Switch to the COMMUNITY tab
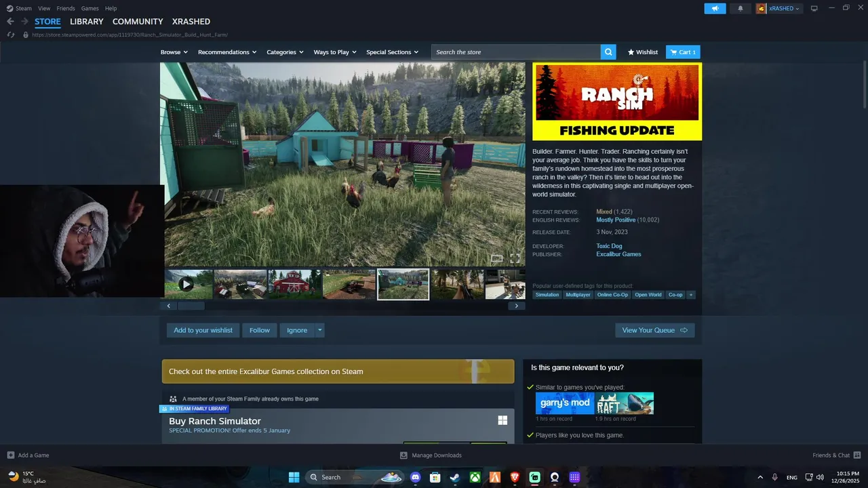The width and height of the screenshot is (868, 488). pos(138,22)
